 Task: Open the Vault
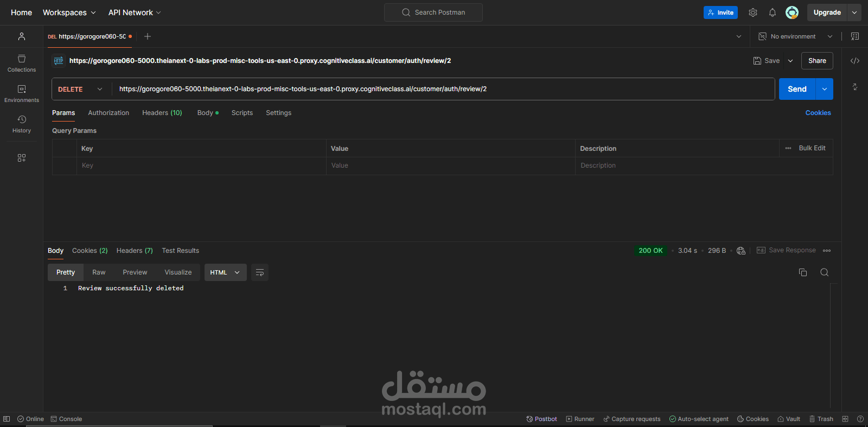(x=789, y=419)
